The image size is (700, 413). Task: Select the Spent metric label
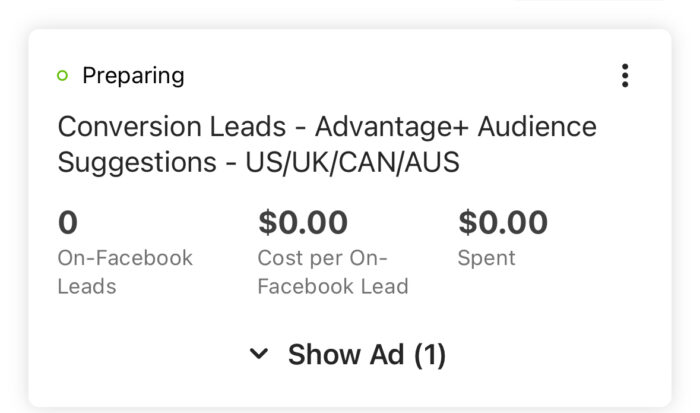487,259
